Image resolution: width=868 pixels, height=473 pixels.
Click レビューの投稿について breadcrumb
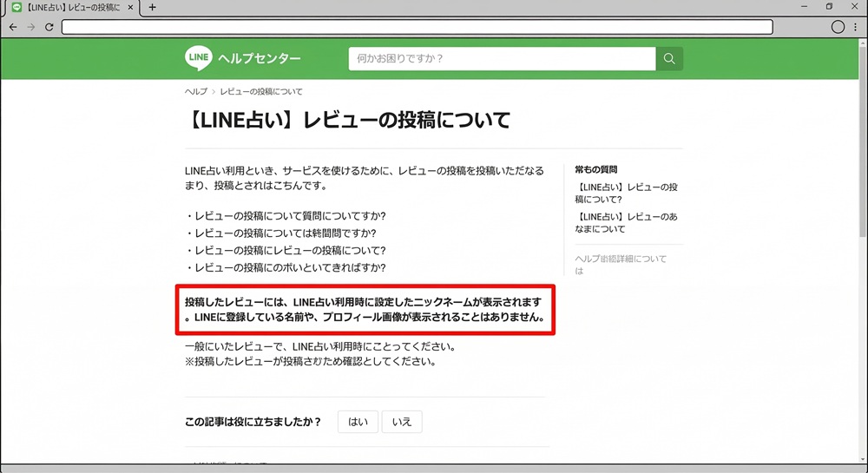[x=261, y=91]
